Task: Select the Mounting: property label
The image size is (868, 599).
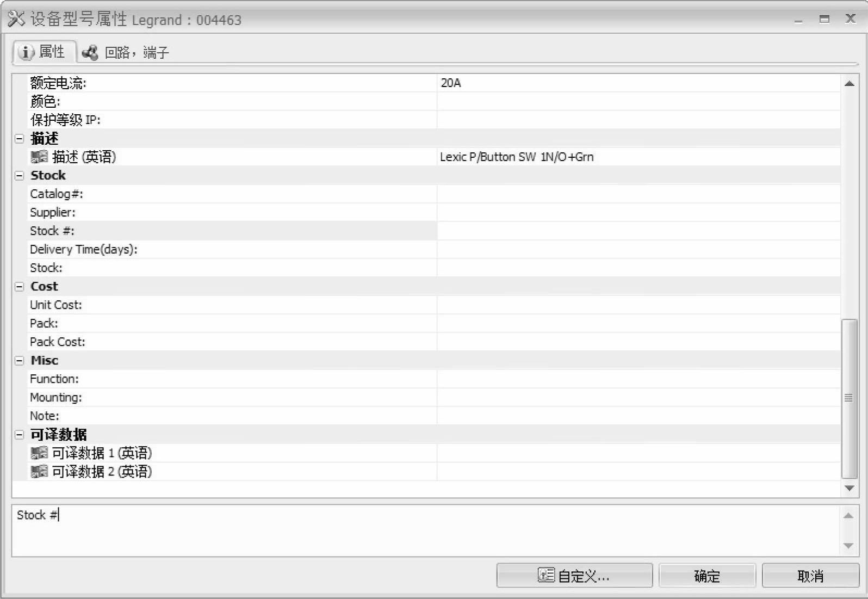Action: pyautogui.click(x=56, y=397)
